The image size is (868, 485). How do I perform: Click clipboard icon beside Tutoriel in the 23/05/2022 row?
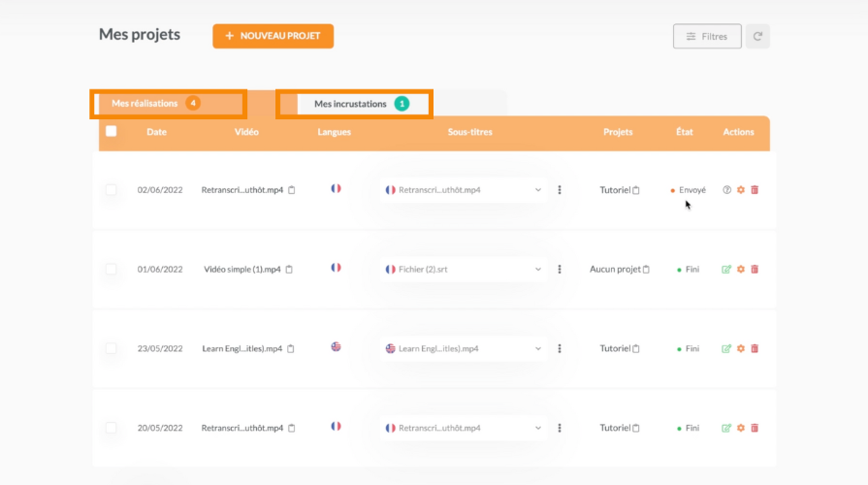coord(636,348)
